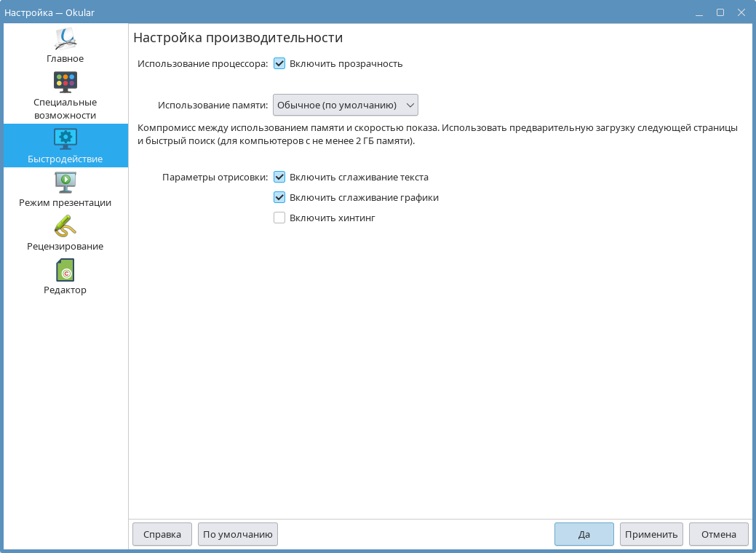Uncheck Включить сглаживание текста
The height and width of the screenshot is (553, 756).
tap(279, 177)
